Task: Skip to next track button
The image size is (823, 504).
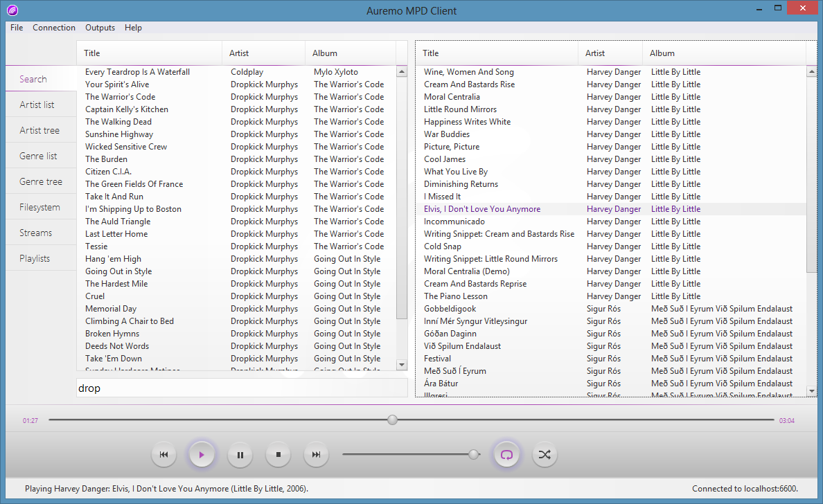Action: (x=316, y=455)
